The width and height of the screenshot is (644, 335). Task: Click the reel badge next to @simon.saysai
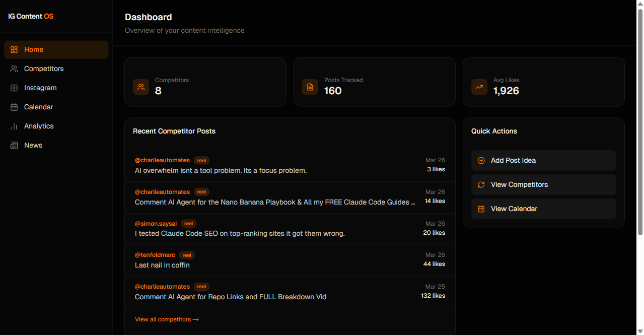coord(189,224)
